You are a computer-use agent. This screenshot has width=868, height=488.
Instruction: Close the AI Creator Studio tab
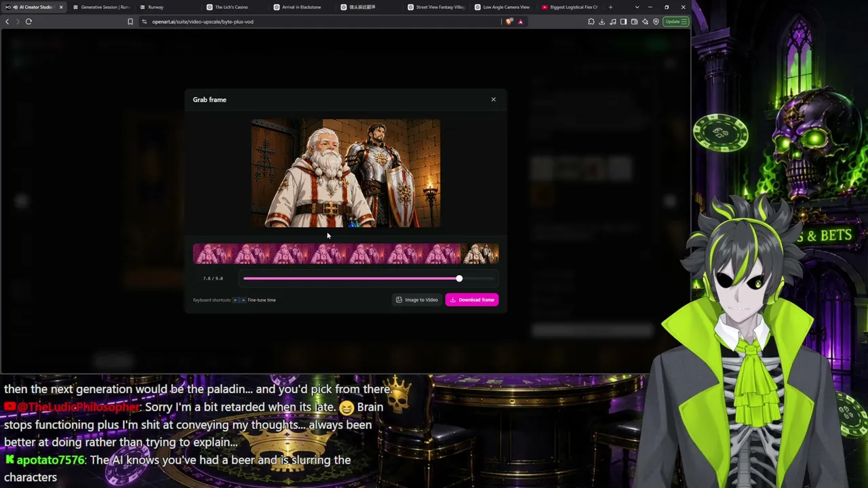pos(60,7)
